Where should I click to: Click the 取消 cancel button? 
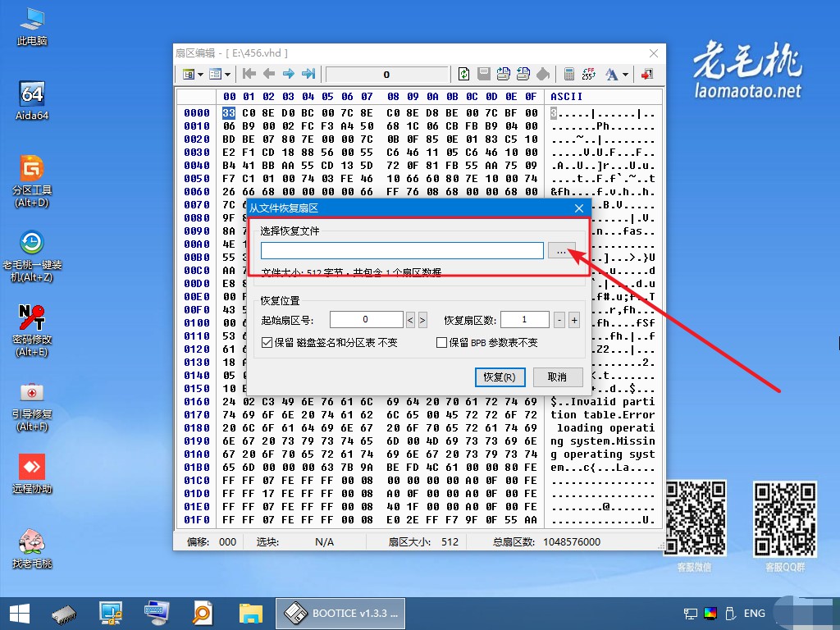click(x=557, y=377)
